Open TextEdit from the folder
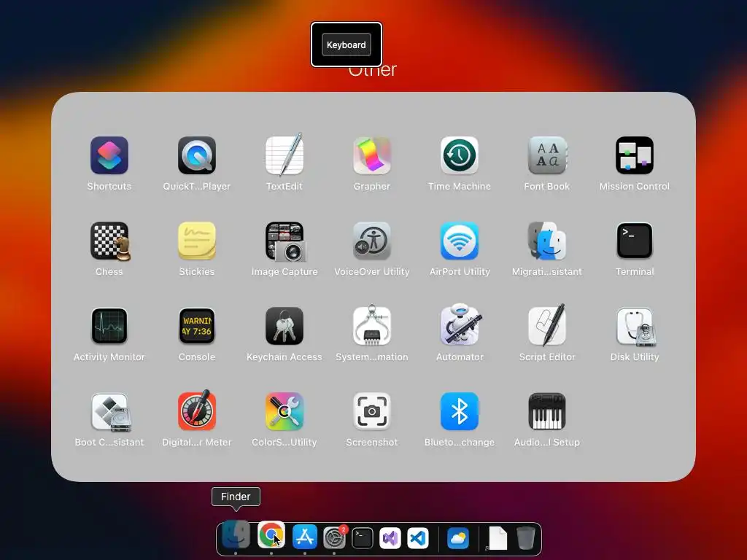Image resolution: width=747 pixels, height=560 pixels. tap(285, 155)
